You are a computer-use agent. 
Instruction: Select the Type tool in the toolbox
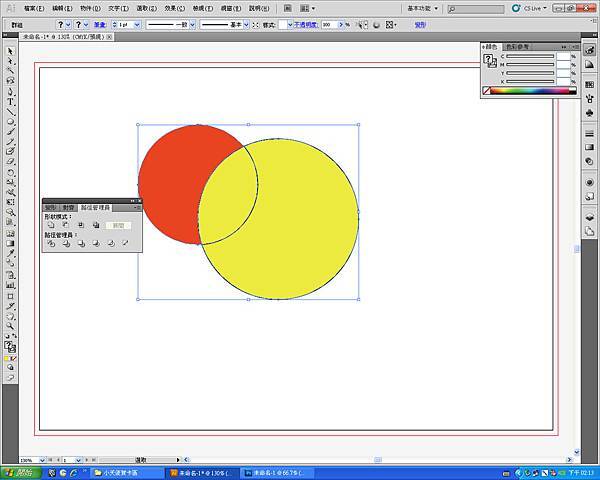(x=10, y=101)
